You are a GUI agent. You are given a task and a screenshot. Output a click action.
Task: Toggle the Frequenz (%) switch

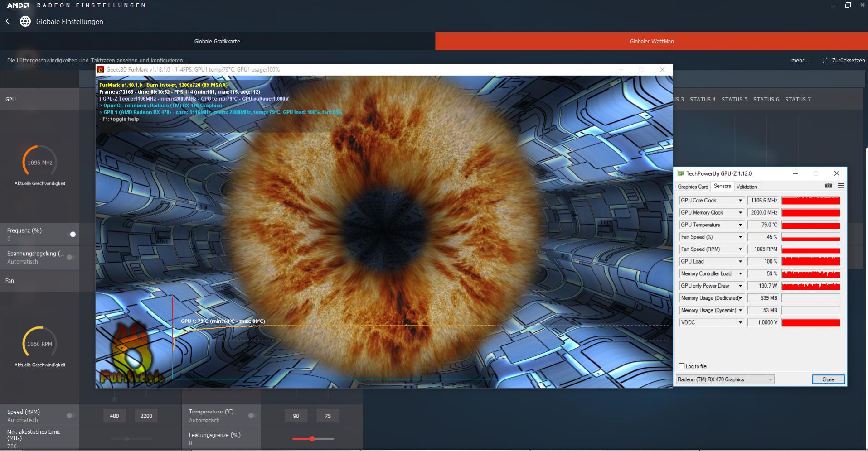pyautogui.click(x=71, y=234)
